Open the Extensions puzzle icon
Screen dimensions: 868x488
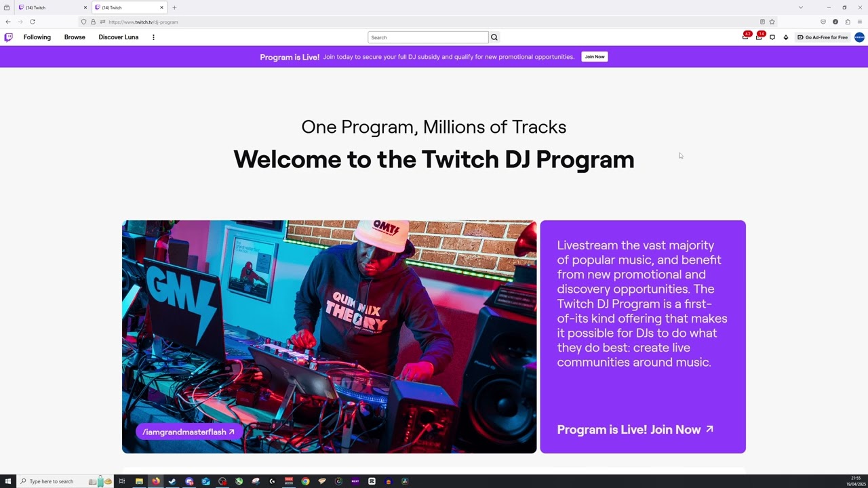tap(848, 22)
